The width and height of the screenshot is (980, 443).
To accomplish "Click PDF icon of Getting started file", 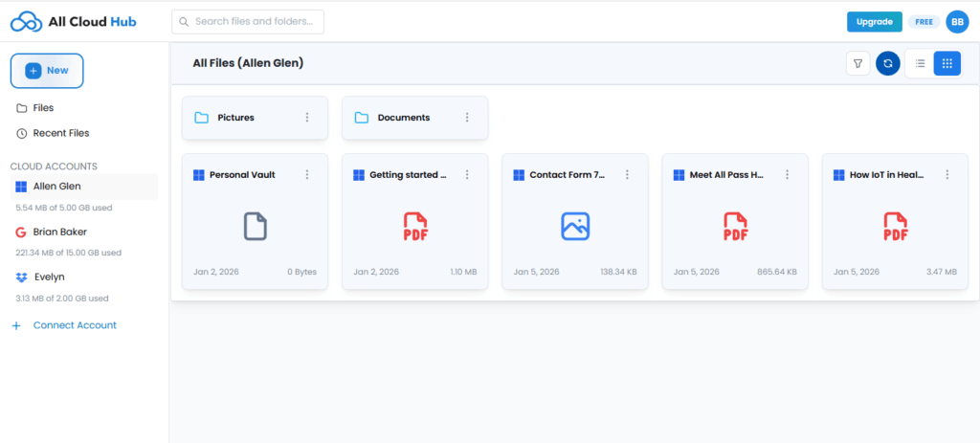I will (415, 226).
